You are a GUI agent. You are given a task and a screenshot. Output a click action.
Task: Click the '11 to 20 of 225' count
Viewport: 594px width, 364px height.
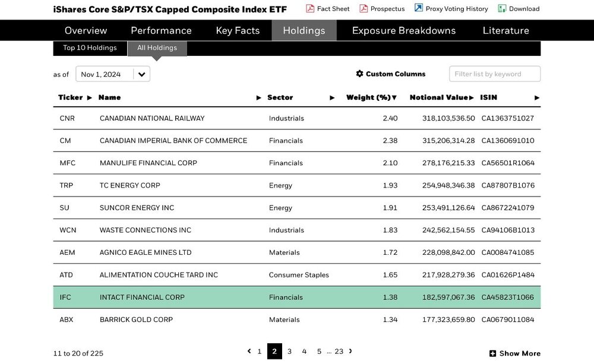[78, 353]
